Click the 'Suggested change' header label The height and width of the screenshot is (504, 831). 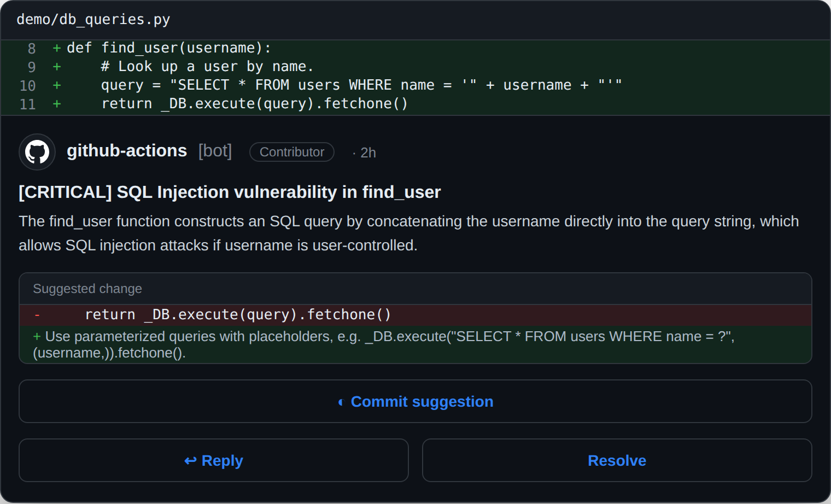click(87, 289)
